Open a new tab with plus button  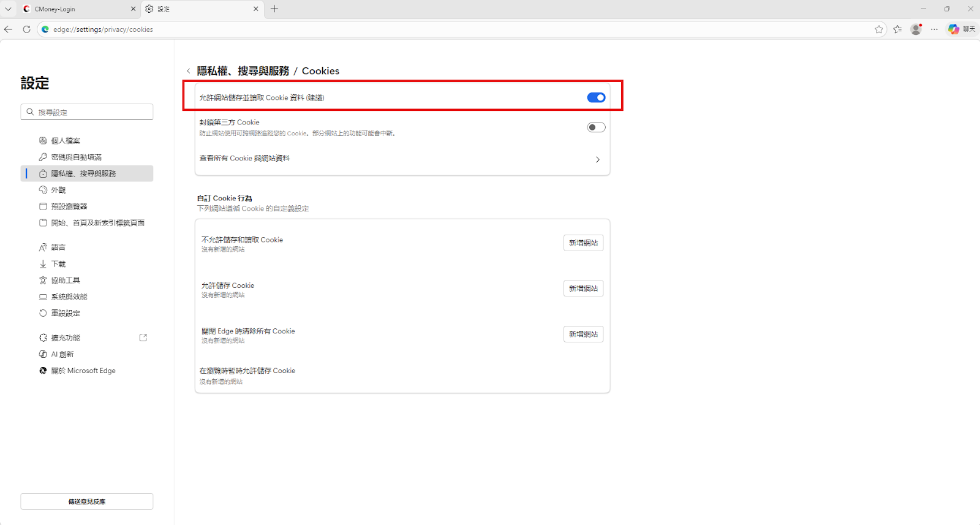[274, 9]
